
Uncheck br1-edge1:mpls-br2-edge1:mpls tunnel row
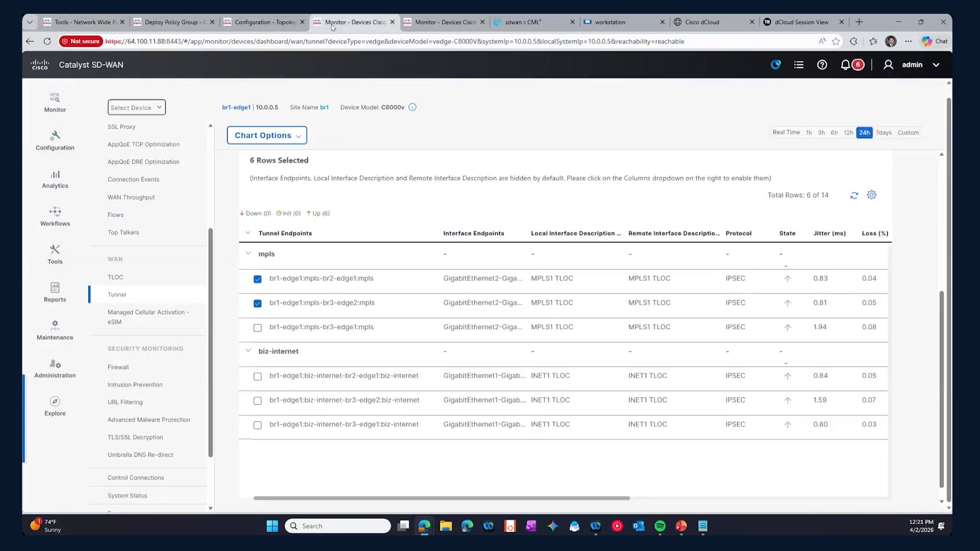click(257, 279)
